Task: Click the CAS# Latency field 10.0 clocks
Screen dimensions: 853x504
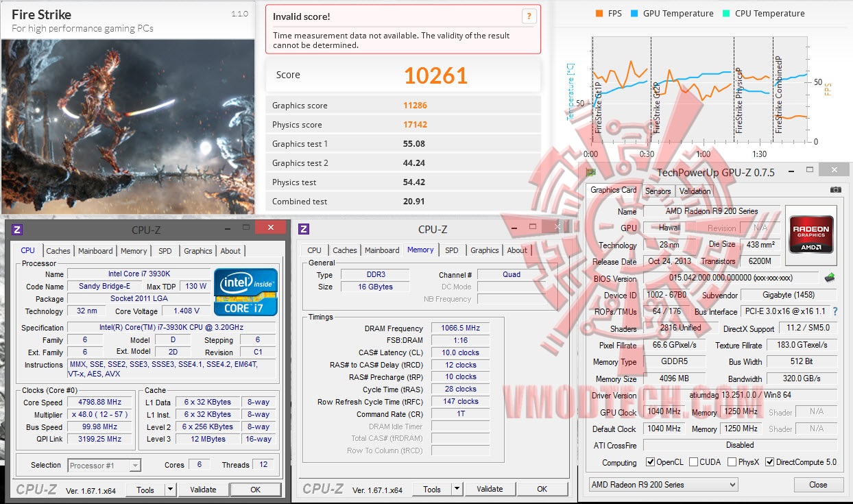Action: [460, 352]
